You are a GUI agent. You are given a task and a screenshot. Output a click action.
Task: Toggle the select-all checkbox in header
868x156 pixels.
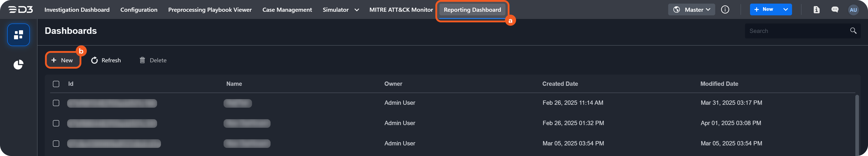point(56,84)
